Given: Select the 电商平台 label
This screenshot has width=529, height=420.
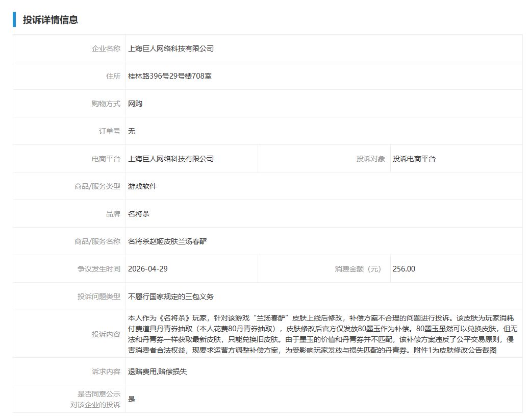Looking at the screenshot, I should coord(106,159).
